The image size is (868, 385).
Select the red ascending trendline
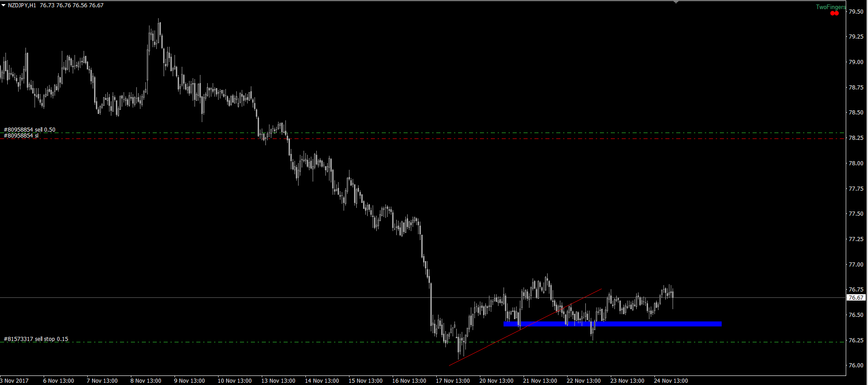(525, 327)
